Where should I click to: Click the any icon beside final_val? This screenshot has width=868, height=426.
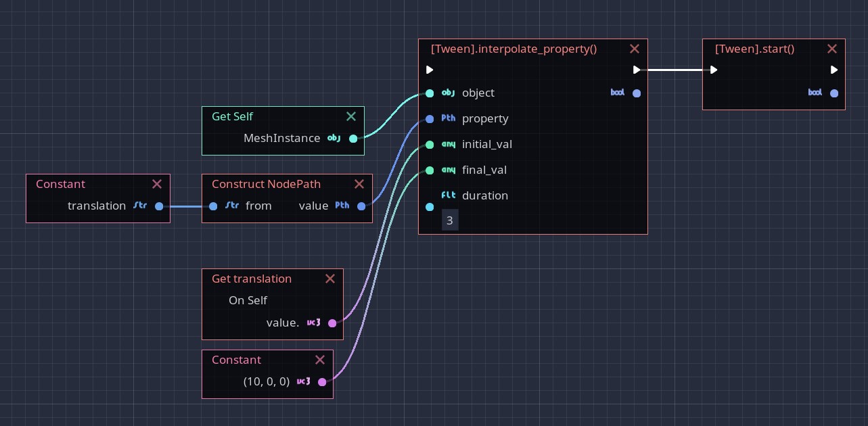click(x=447, y=170)
